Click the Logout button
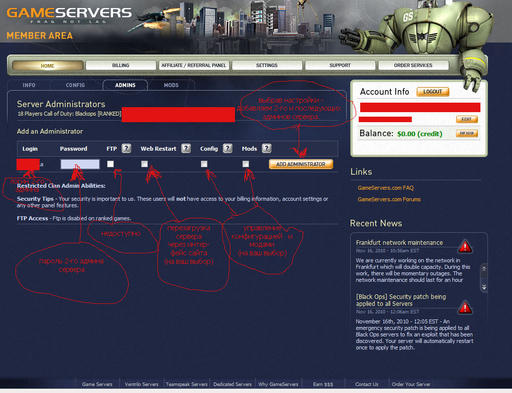This screenshot has height=393, width=512. (433, 92)
